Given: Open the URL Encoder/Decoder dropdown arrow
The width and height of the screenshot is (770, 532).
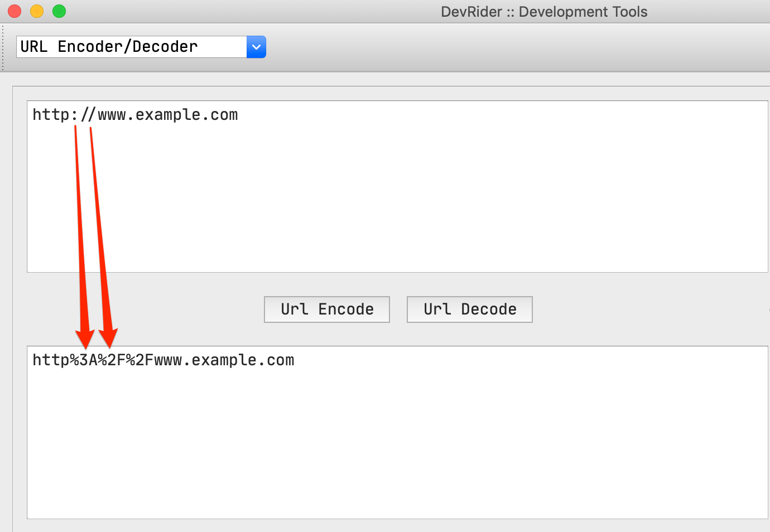Looking at the screenshot, I should [256, 47].
